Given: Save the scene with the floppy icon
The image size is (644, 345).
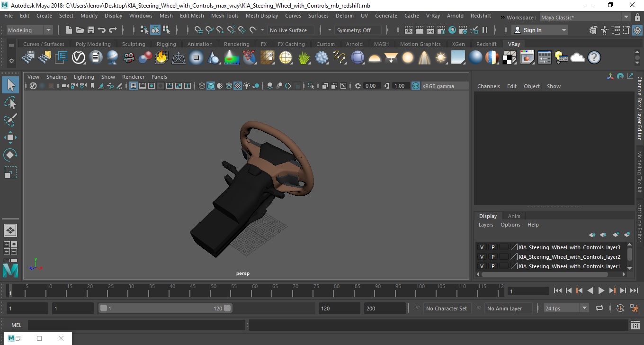Looking at the screenshot, I should click(x=91, y=30).
